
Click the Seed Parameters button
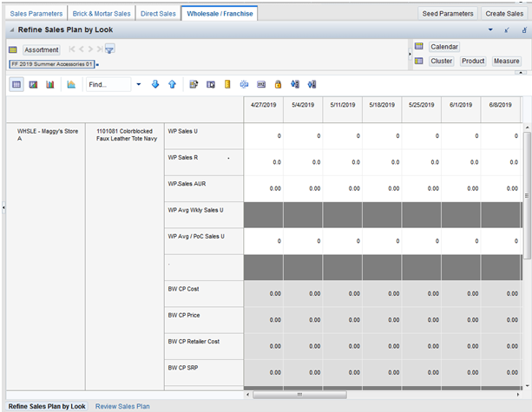coord(448,14)
